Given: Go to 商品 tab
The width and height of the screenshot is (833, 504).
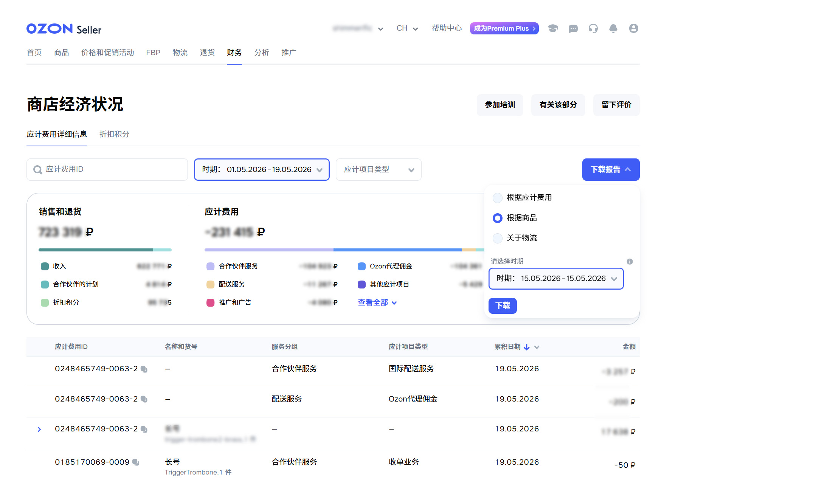Looking at the screenshot, I should 61,53.
